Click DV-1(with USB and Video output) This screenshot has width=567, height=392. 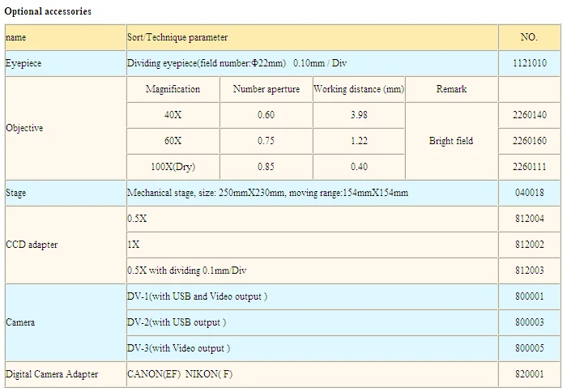[197, 296]
